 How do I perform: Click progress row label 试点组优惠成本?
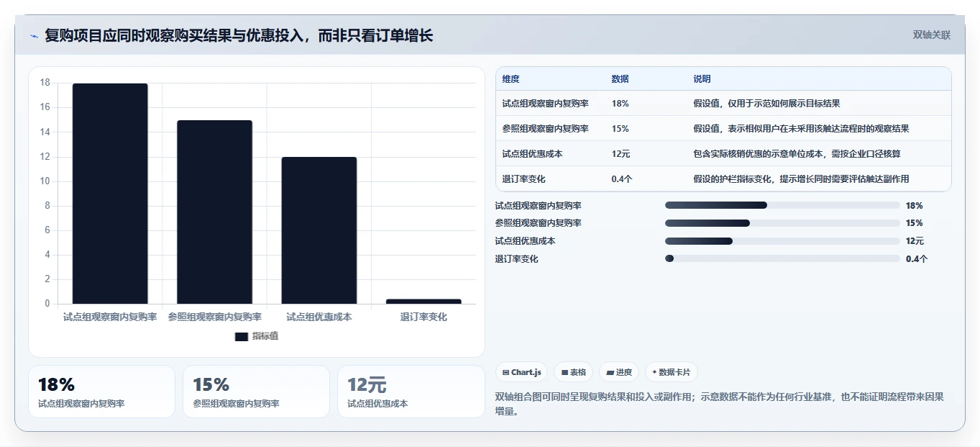click(x=525, y=241)
